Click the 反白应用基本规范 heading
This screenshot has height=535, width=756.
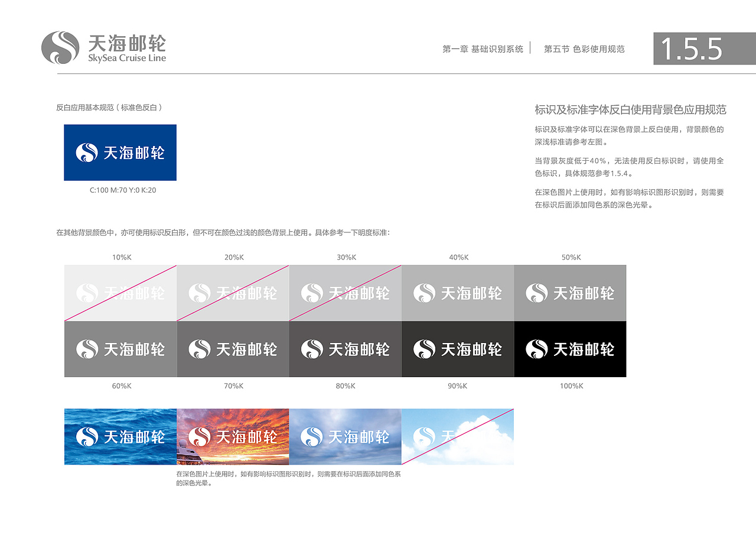(109, 108)
